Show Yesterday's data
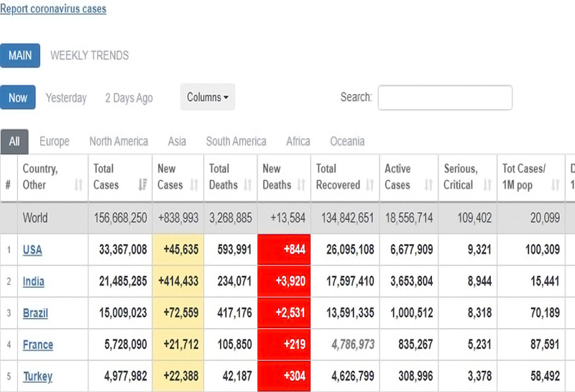The width and height of the screenshot is (575, 392). (66, 98)
